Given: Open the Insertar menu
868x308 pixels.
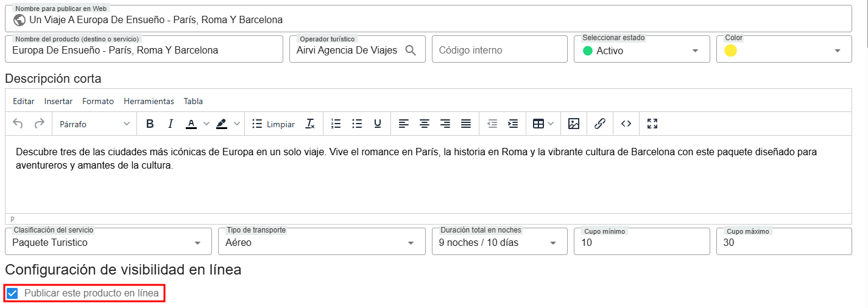Looking at the screenshot, I should pos(58,101).
